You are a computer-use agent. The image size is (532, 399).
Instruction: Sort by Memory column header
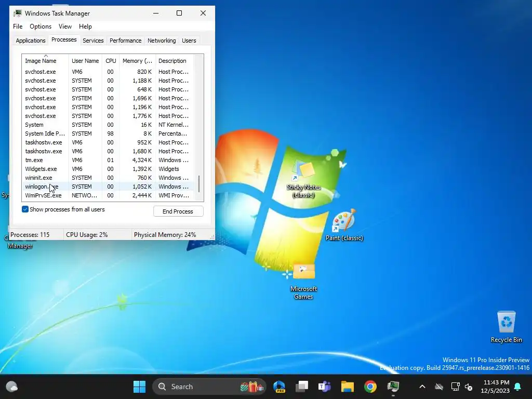pos(137,61)
